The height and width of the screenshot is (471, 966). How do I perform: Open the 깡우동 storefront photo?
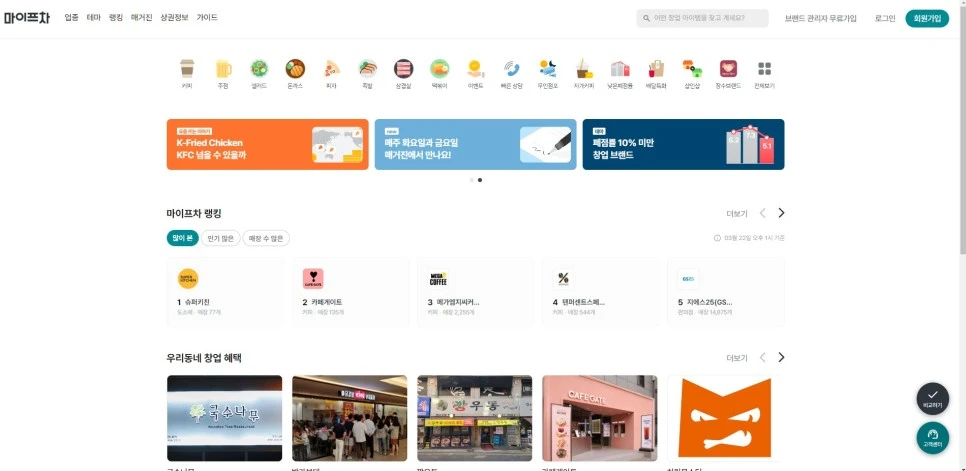pyautogui.click(x=474, y=418)
